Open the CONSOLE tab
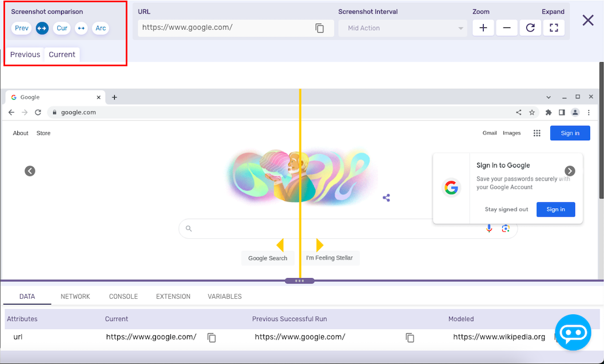 click(x=123, y=297)
